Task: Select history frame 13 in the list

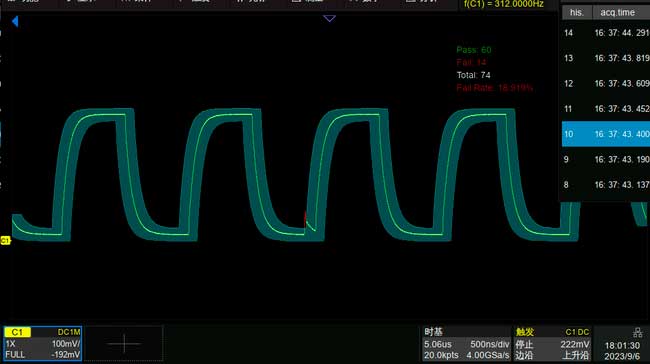Action: click(x=606, y=58)
